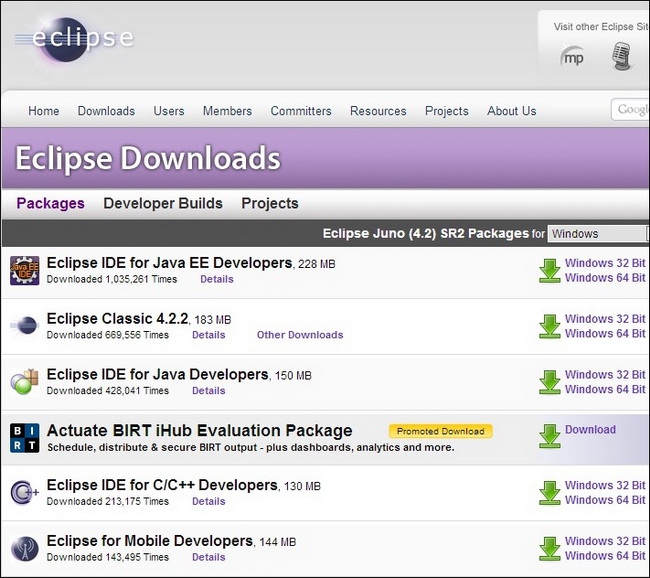This screenshot has width=650, height=578.
Task: Download C/C++ Developers Windows 64 Bit
Action: tap(605, 500)
